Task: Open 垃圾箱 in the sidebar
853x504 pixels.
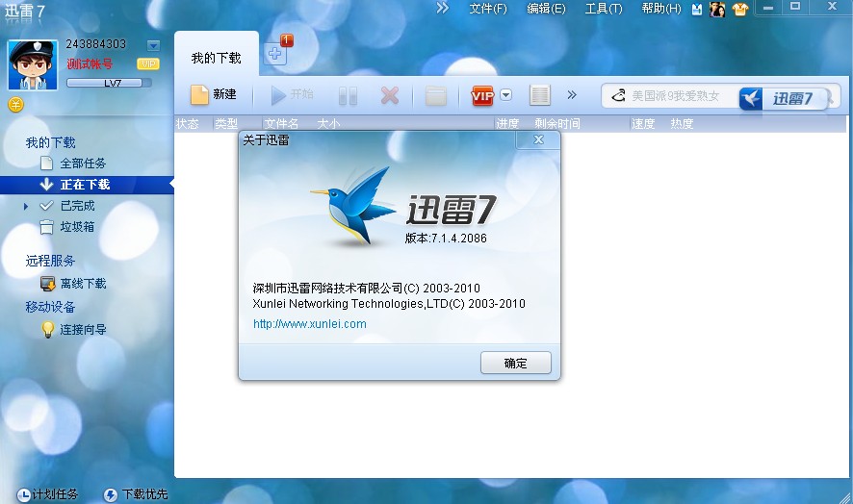Action: click(77, 227)
